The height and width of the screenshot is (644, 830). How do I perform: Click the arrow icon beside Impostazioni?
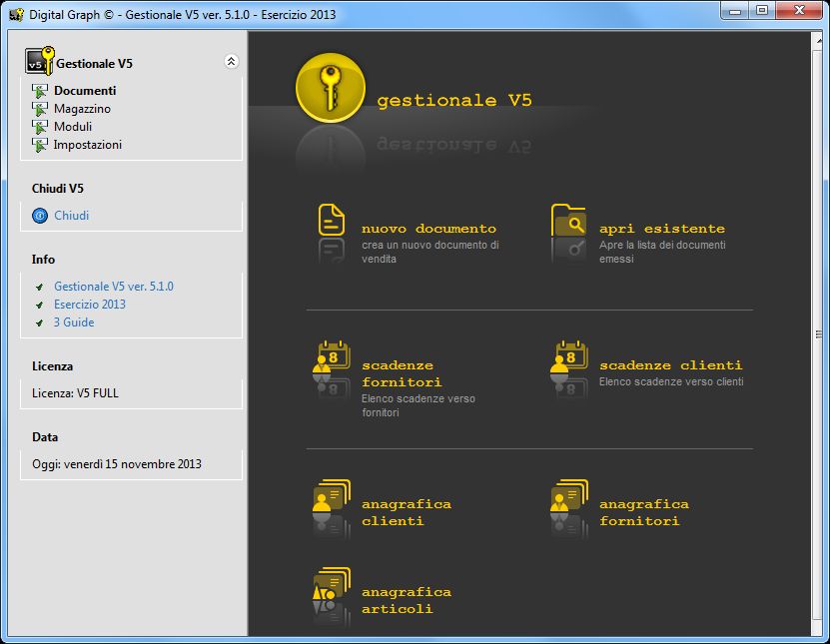pos(40,145)
